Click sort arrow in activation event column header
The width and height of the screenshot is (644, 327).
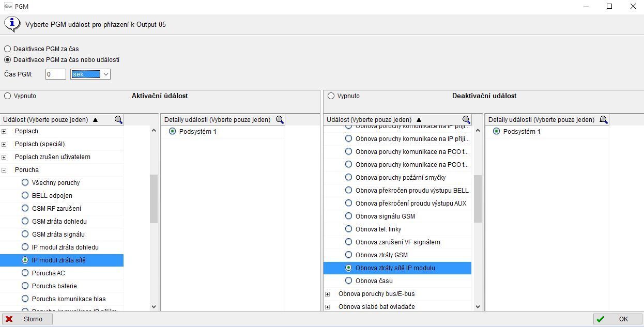tap(95, 120)
